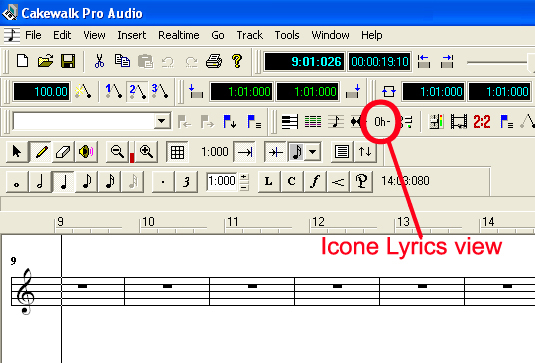Click the Open file folder icon
The height and width of the screenshot is (363, 535).
(x=45, y=61)
